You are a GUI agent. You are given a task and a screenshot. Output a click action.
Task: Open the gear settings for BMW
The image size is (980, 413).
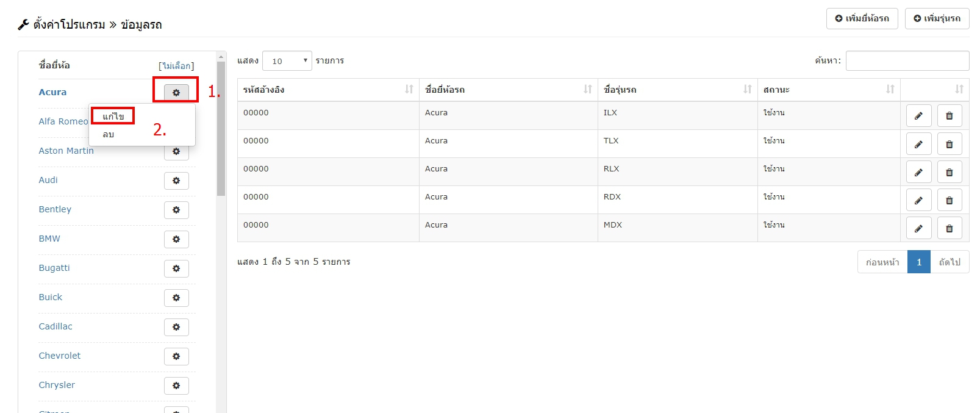(176, 239)
